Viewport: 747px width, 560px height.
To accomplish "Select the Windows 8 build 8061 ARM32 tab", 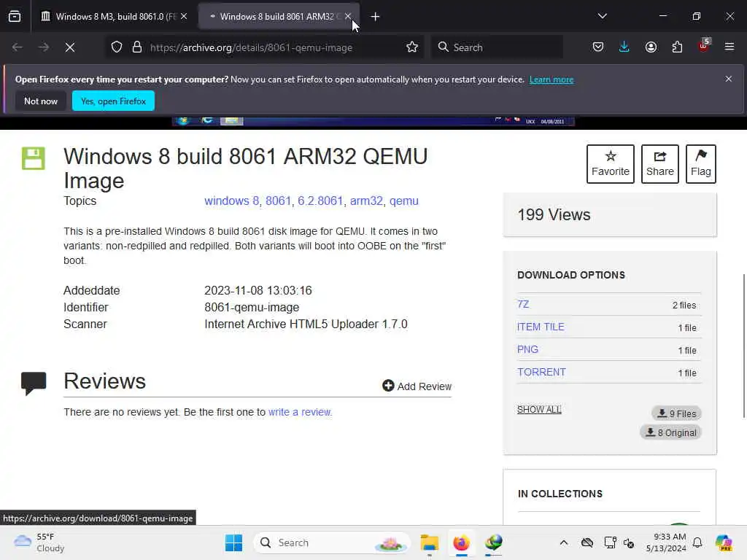I will (x=279, y=16).
